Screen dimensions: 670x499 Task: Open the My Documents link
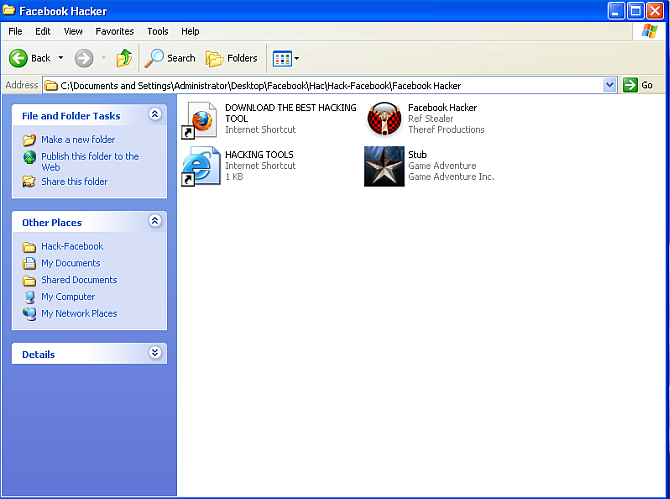click(71, 263)
